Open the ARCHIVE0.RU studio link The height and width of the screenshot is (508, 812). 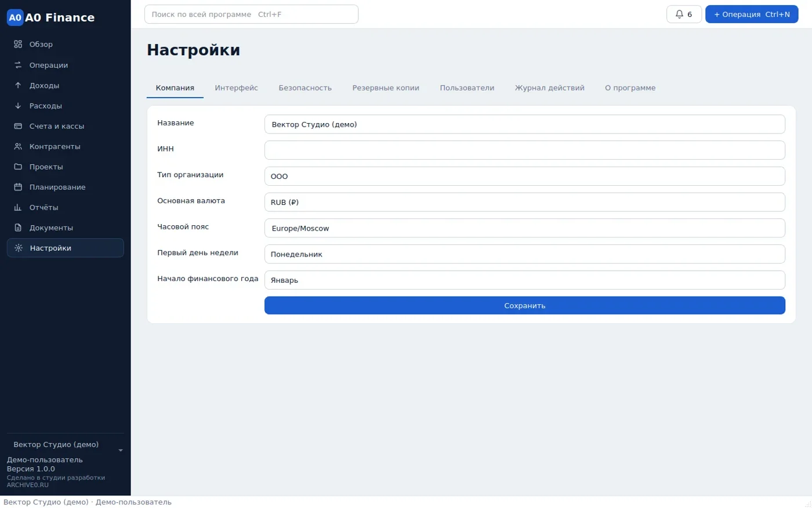(28, 485)
